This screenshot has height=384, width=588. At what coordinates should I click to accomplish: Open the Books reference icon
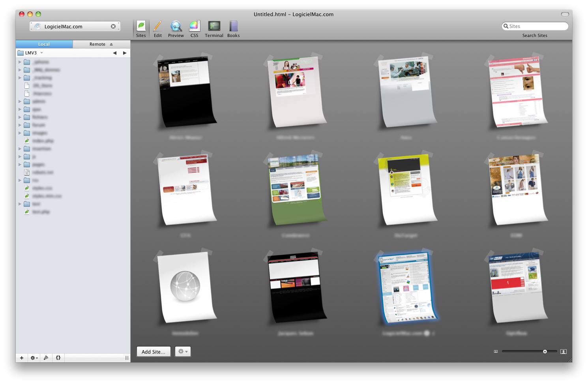[233, 29]
